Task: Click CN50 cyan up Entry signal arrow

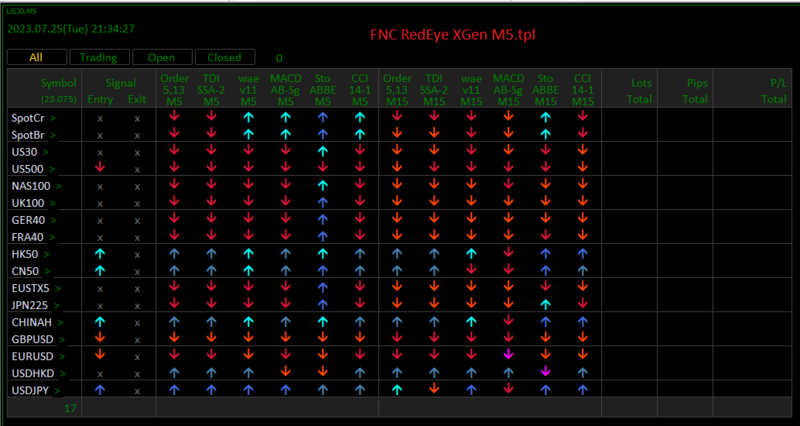Action: point(100,270)
